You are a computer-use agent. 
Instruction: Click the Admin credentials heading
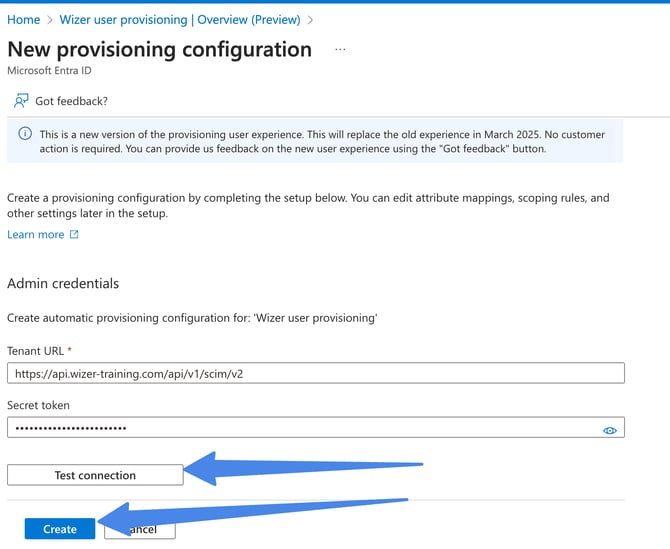pyautogui.click(x=63, y=283)
